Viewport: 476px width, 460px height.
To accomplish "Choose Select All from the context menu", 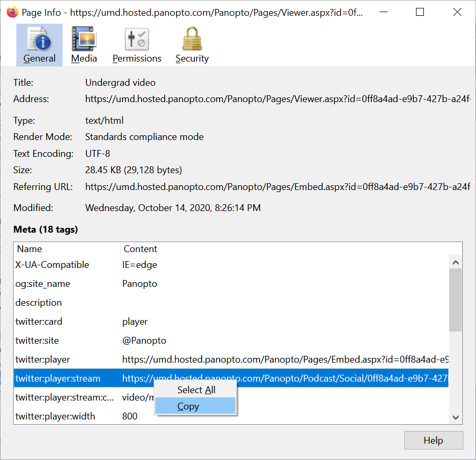I will point(195,389).
